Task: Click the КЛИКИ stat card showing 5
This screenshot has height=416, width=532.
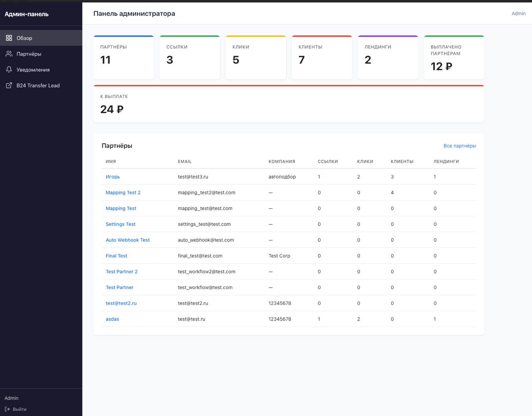Action: point(256,57)
